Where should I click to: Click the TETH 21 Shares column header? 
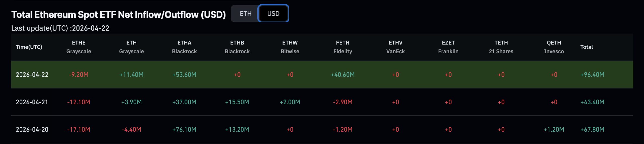point(501,47)
